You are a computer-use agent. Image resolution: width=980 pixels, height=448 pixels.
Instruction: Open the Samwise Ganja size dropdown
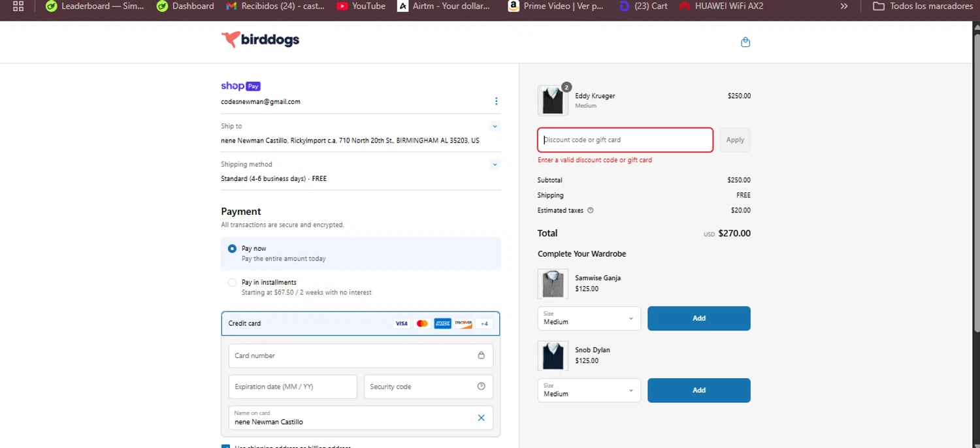tap(589, 319)
